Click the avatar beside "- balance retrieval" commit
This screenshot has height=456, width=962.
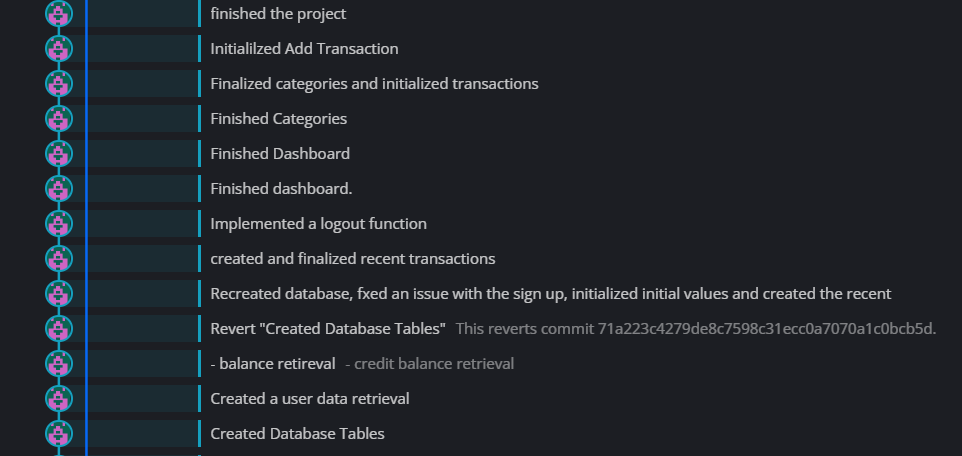pyautogui.click(x=59, y=364)
